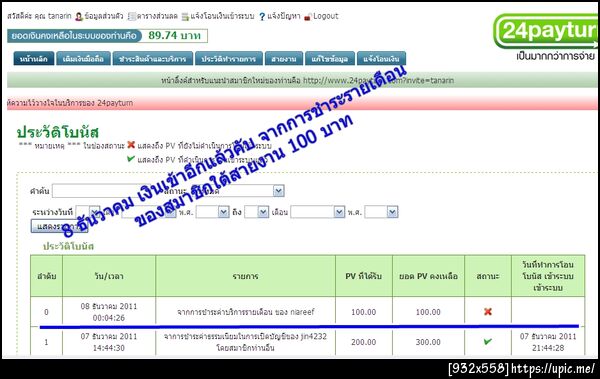Click the large ประวัติโบนัส page heading
Viewport: 600px width, 379px height.
click(x=58, y=132)
